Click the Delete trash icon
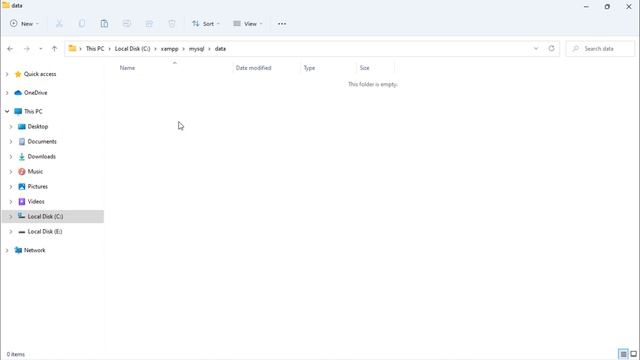The image size is (640, 360). pos(172,24)
